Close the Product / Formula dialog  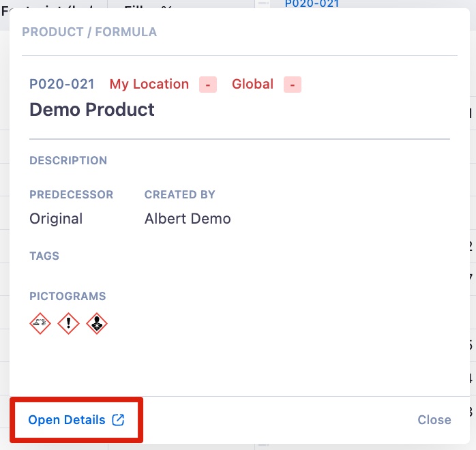click(434, 420)
